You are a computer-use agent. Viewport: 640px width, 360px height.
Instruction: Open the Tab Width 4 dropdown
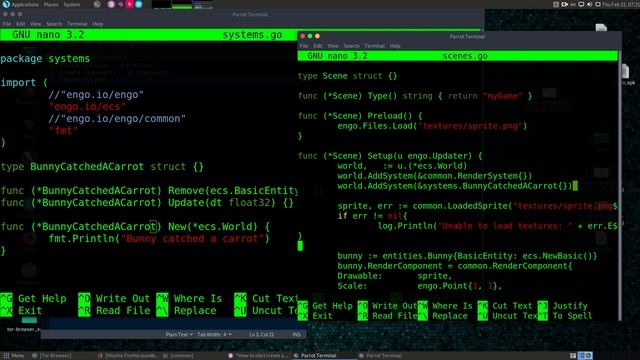coord(214,334)
